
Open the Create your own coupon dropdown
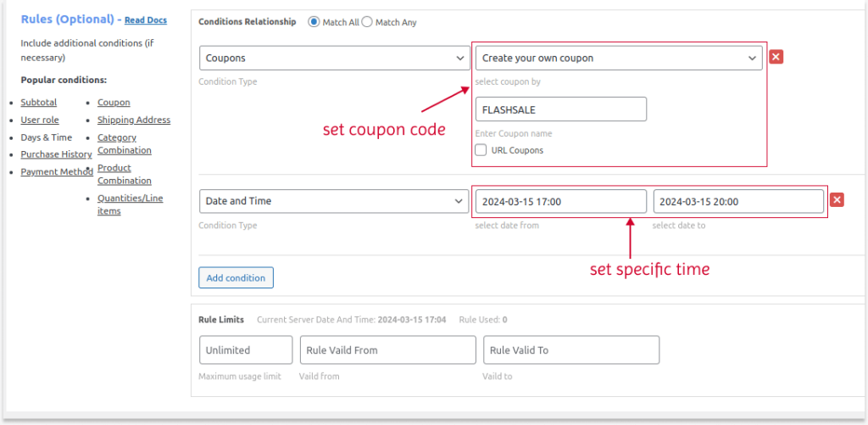(x=619, y=58)
